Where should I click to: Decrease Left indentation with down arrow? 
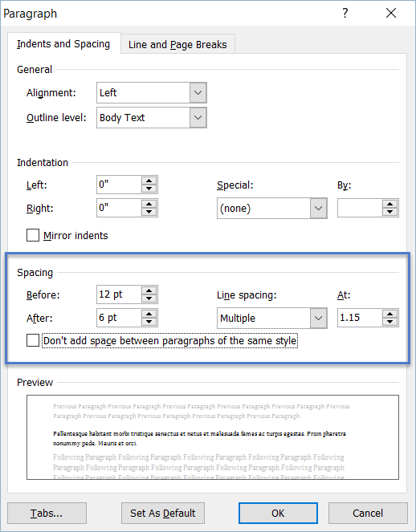pyautogui.click(x=149, y=189)
